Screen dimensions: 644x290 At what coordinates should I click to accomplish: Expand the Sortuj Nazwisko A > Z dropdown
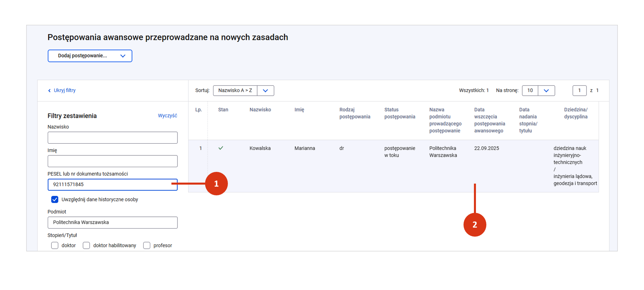[265, 91]
